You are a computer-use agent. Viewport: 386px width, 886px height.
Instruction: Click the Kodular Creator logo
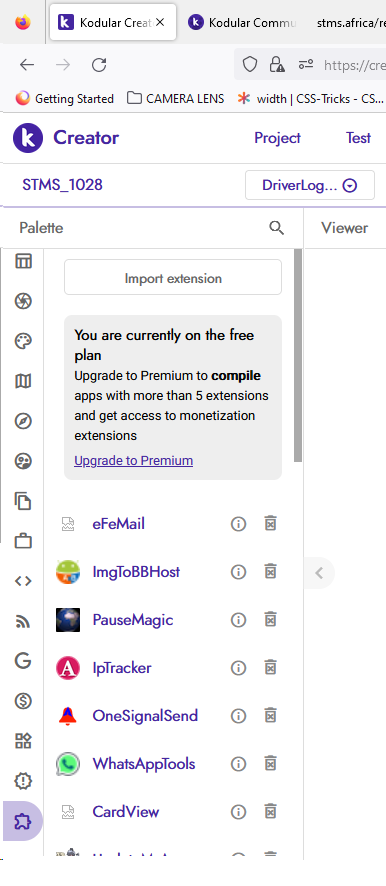pos(66,138)
